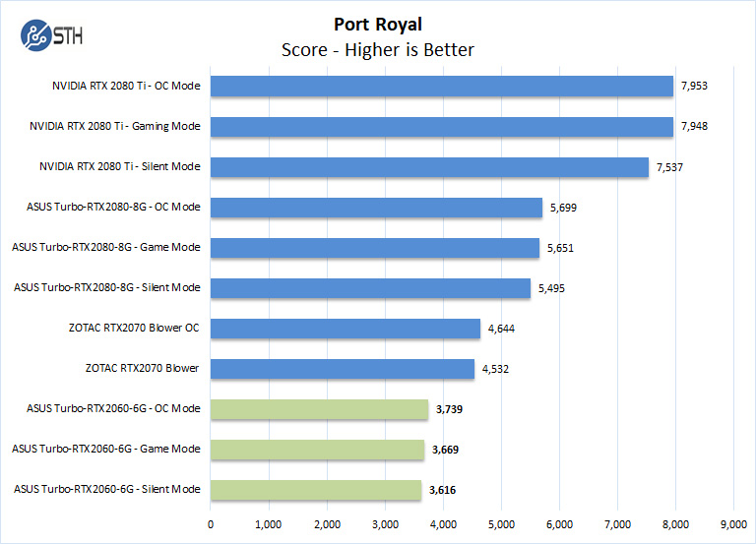Click the '2,000' axis tick label
This screenshot has width=756, height=544.
(328, 524)
